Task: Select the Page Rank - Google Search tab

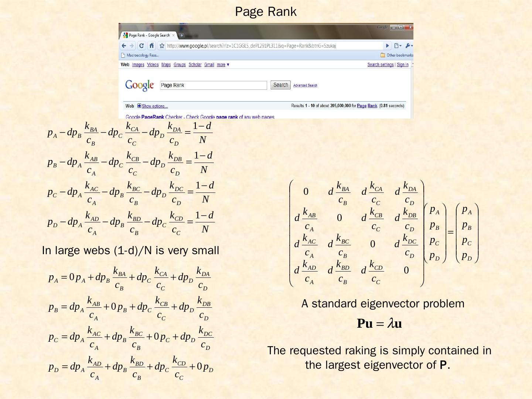Action: coord(149,35)
